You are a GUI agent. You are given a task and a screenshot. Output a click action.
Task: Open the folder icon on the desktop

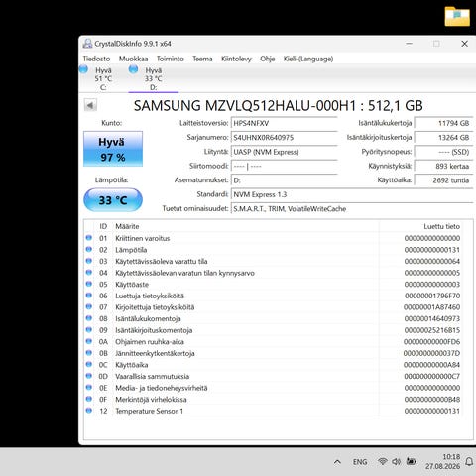pyautogui.click(x=457, y=16)
